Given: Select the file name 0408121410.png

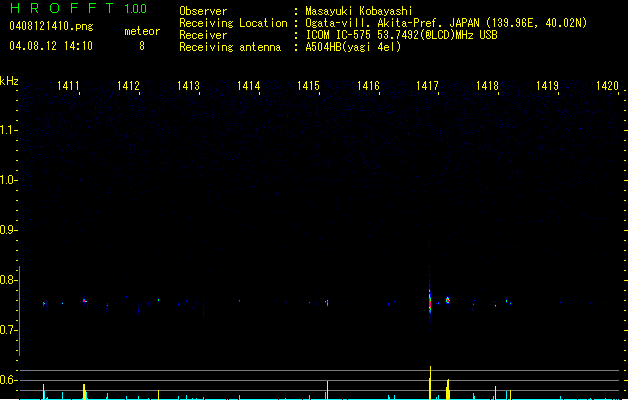Looking at the screenshot, I should 51,26.
